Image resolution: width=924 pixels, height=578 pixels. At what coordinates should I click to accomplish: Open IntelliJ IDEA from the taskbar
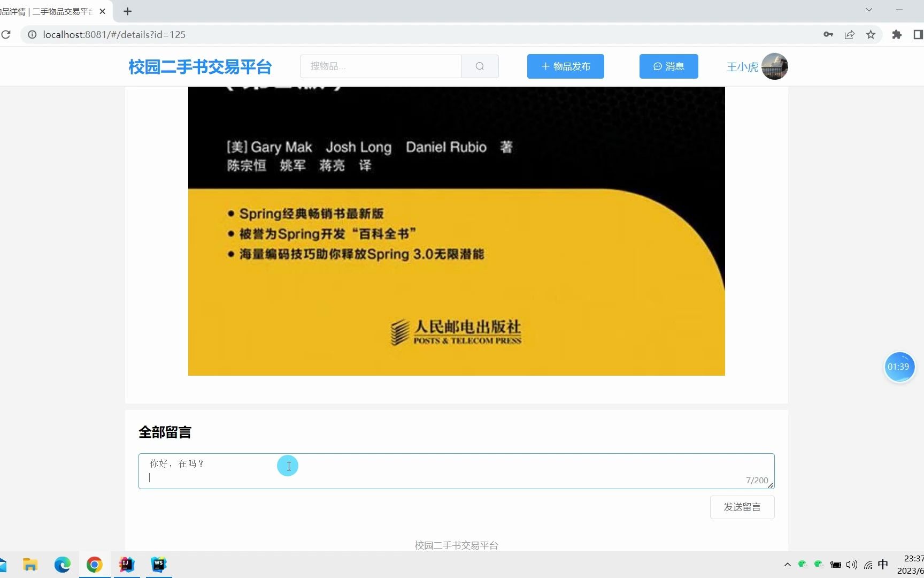point(127,564)
